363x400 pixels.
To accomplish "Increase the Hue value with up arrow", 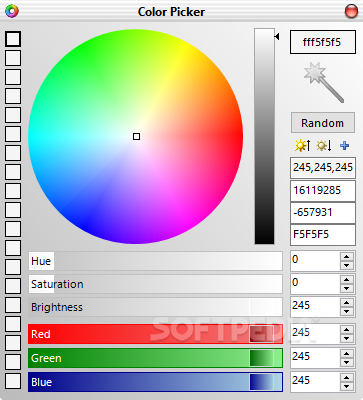I will point(347,257).
